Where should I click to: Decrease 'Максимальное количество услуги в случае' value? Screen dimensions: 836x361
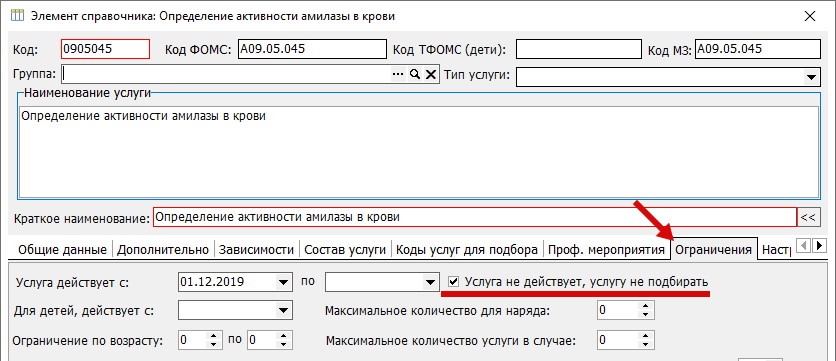[646, 344]
